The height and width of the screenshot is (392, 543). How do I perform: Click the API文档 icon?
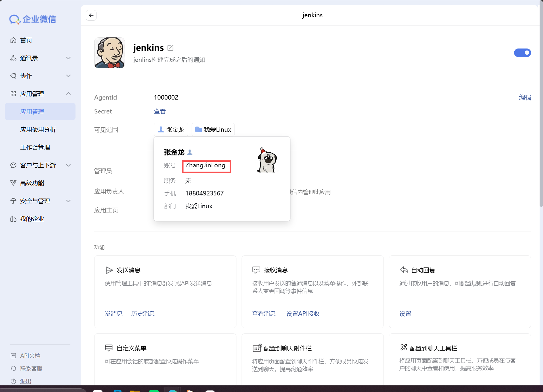tap(13, 356)
